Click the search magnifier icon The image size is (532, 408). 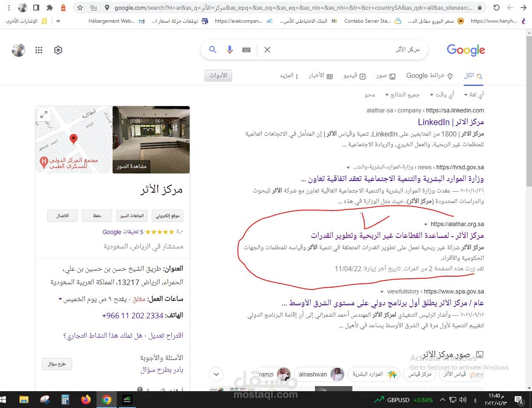tap(212, 50)
